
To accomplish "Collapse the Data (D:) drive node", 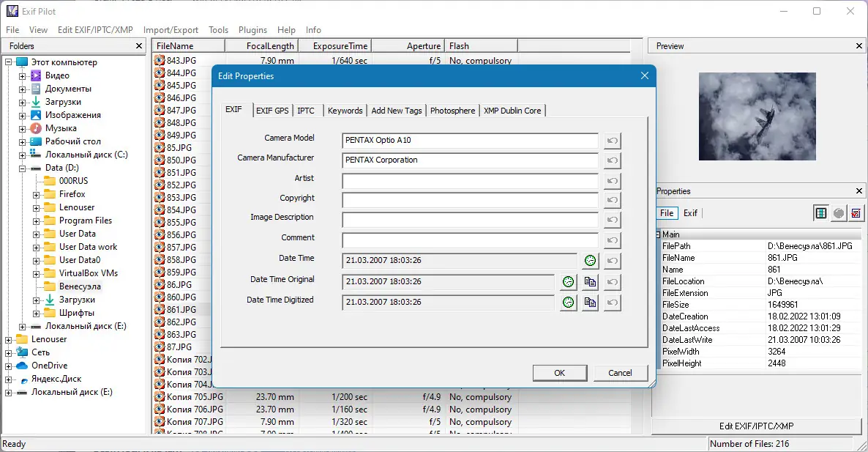I will (22, 168).
